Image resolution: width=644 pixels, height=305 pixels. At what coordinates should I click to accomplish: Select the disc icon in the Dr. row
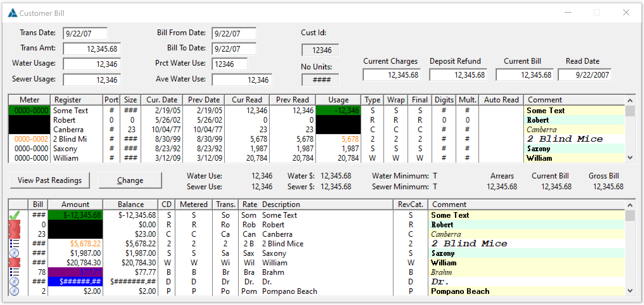tap(15, 282)
